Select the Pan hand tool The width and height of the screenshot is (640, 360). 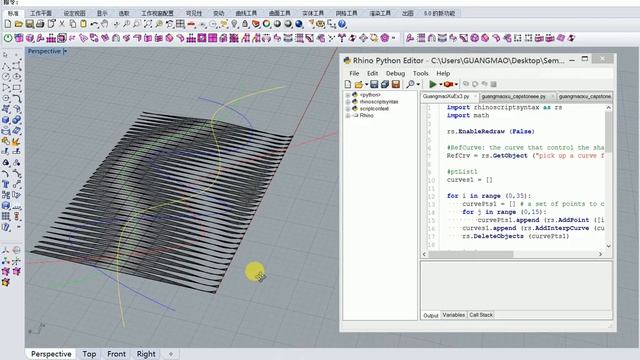click(105, 24)
